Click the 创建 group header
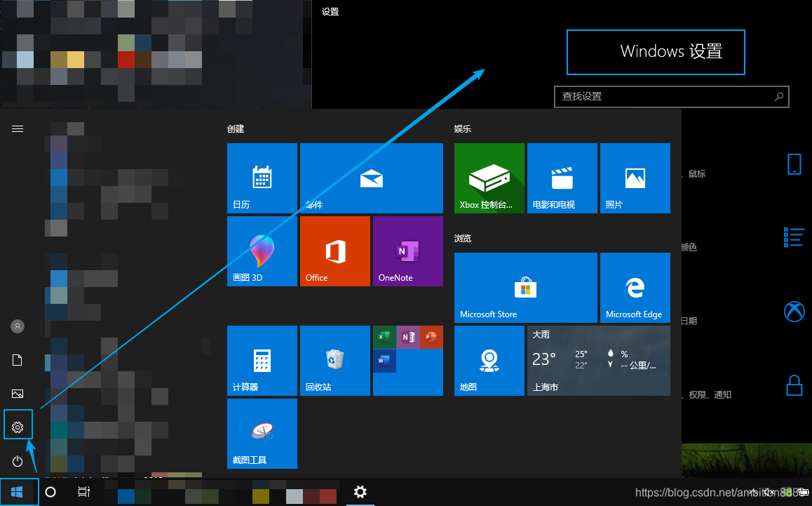Screen dimensions: 812x506 [x=236, y=128]
